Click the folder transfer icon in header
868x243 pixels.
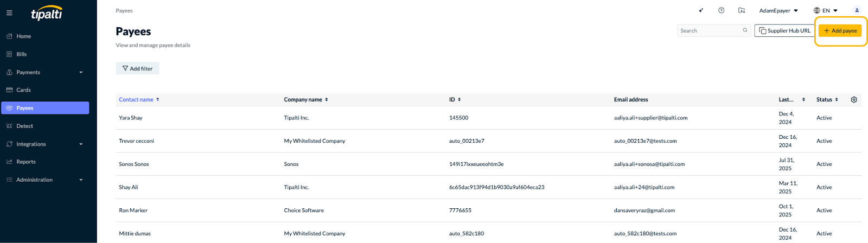point(742,10)
